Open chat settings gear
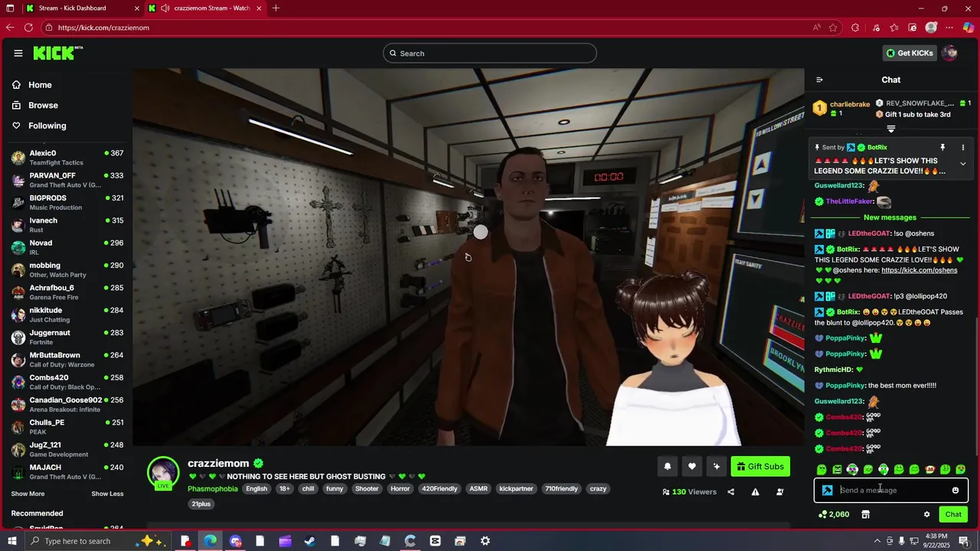Viewport: 980px width, 551px height. (x=926, y=514)
